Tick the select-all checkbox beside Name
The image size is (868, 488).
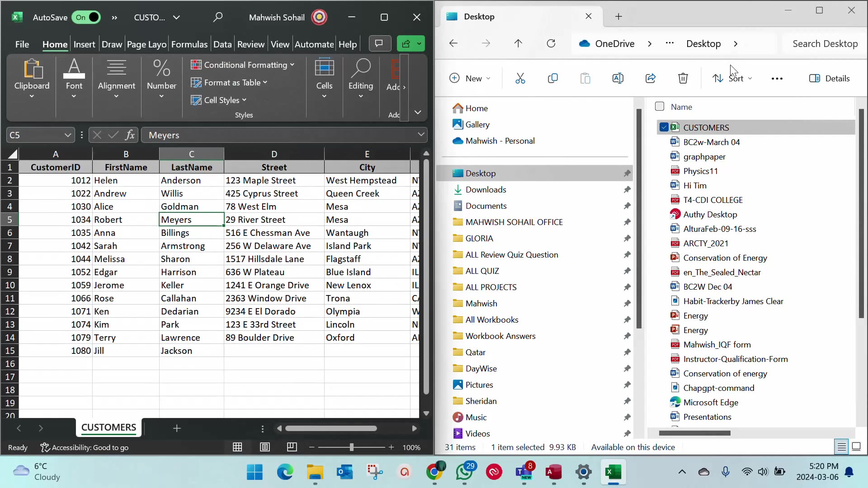660,107
